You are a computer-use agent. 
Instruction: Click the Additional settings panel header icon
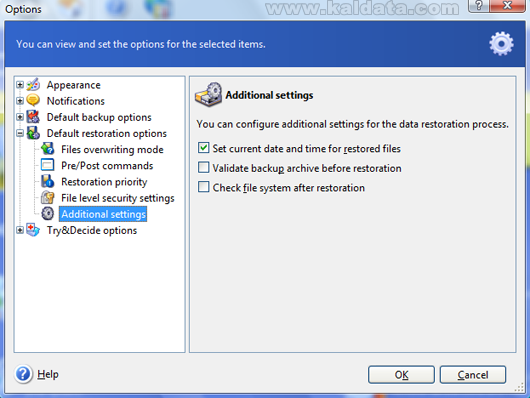tap(208, 94)
